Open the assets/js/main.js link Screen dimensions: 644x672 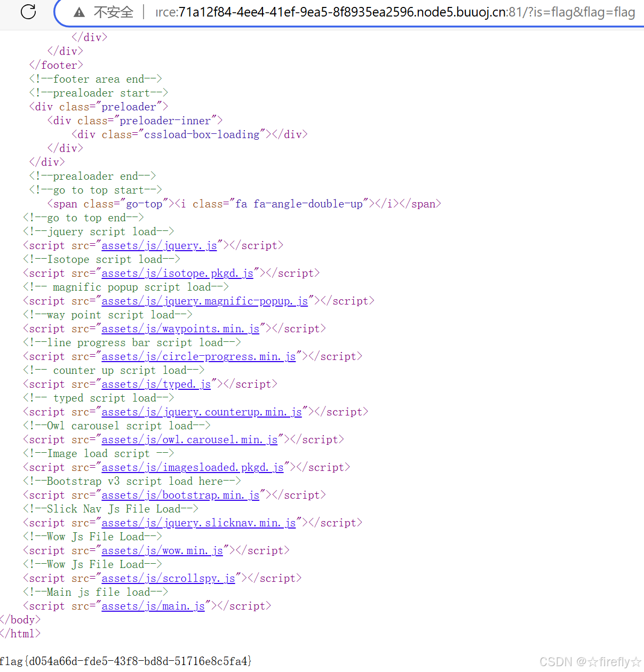point(153,606)
